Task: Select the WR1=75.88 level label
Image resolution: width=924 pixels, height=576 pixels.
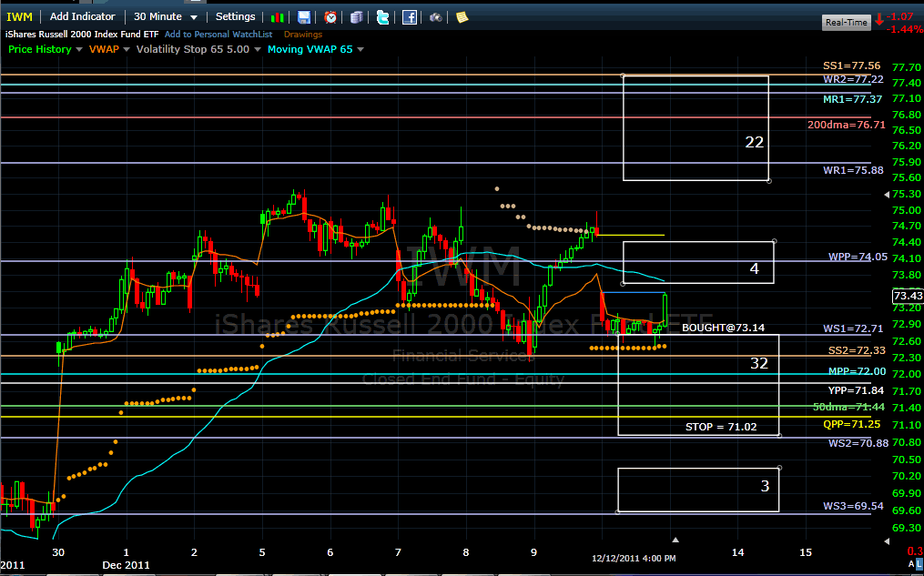Action: (x=853, y=170)
